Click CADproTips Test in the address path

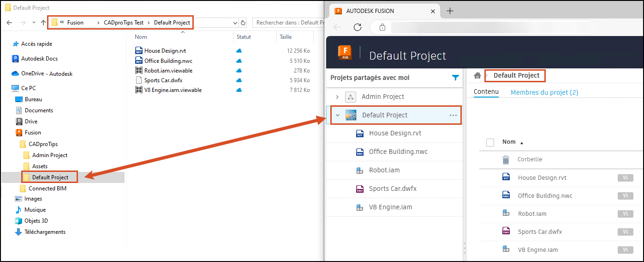pyautogui.click(x=124, y=23)
